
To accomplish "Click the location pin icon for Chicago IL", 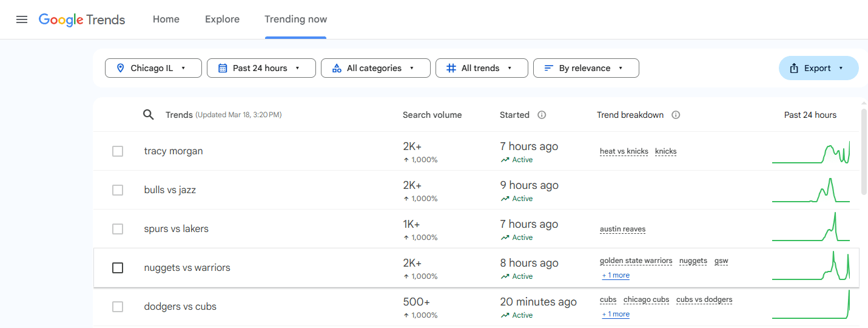I will pyautogui.click(x=120, y=68).
